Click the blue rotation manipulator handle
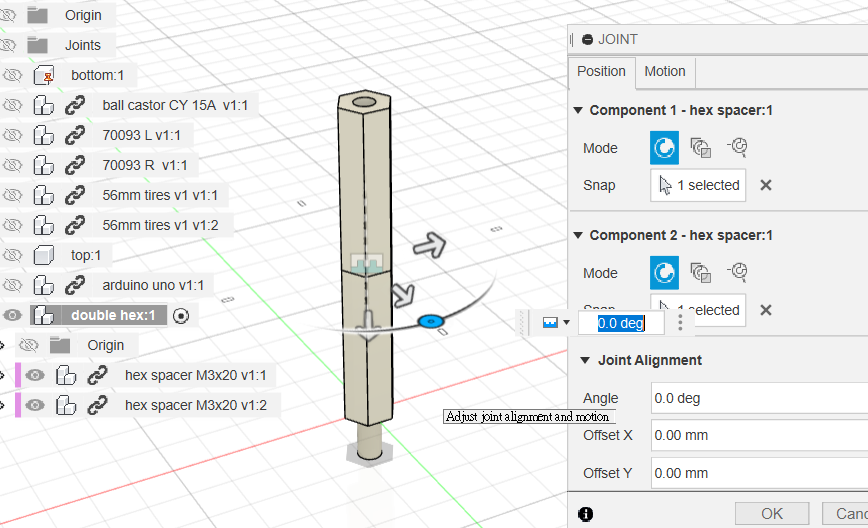This screenshot has width=868, height=528. pos(431,321)
